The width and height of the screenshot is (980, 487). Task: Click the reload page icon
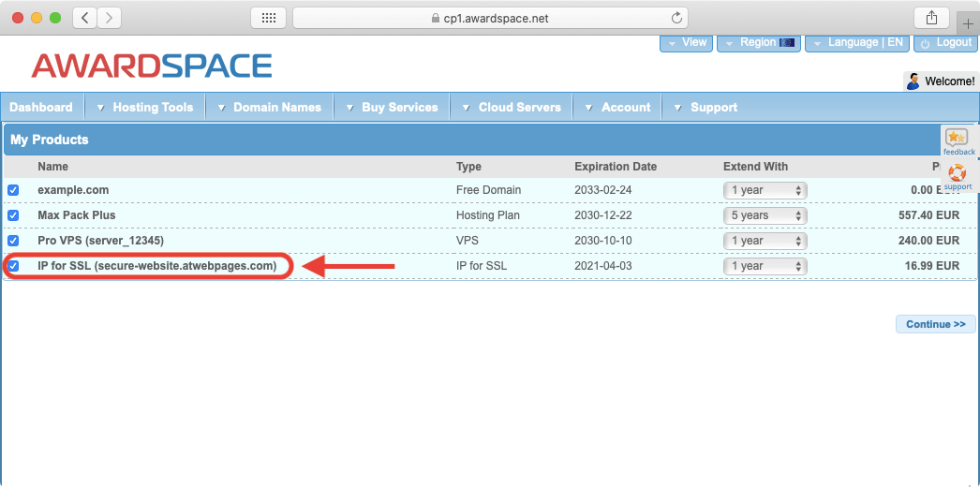pyautogui.click(x=676, y=18)
